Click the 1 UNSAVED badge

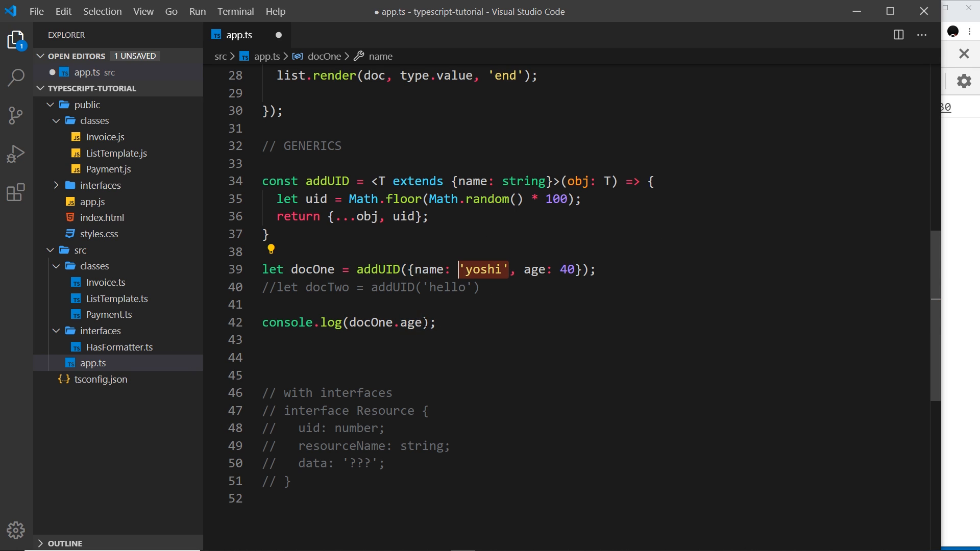pyautogui.click(x=135, y=56)
